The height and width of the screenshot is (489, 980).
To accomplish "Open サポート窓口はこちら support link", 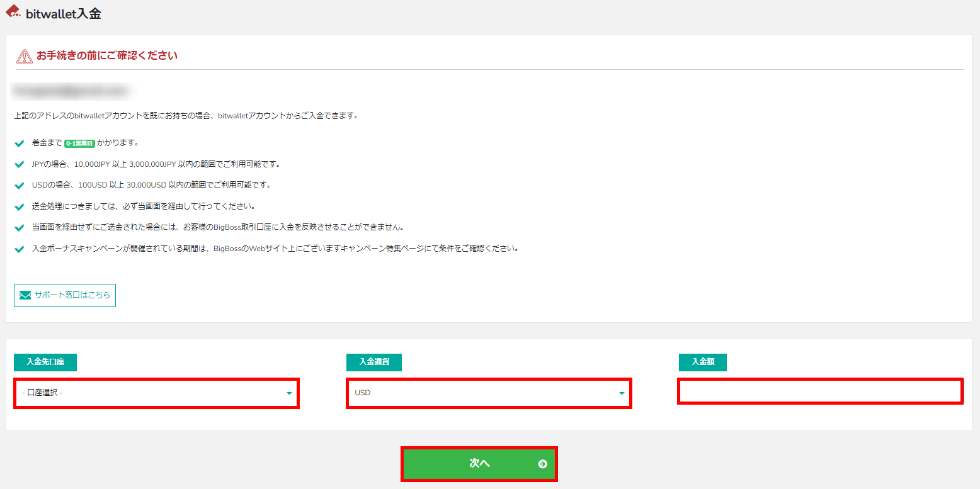I will coord(65,295).
